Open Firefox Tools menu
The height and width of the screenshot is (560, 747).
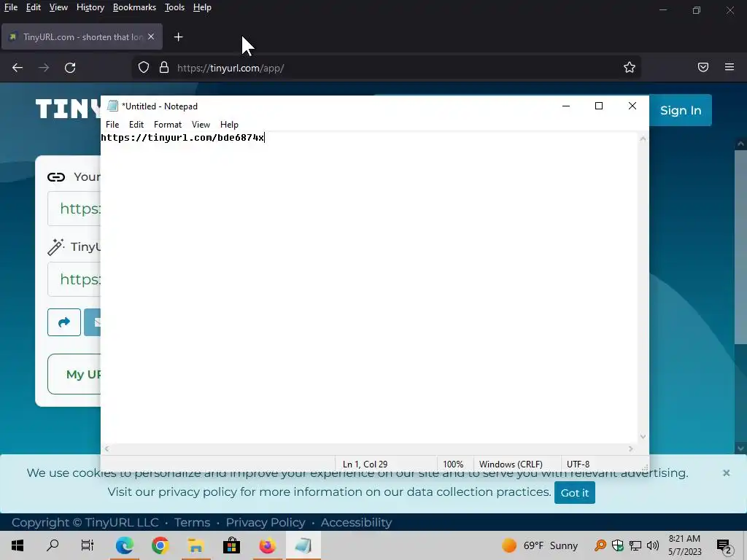174,7
